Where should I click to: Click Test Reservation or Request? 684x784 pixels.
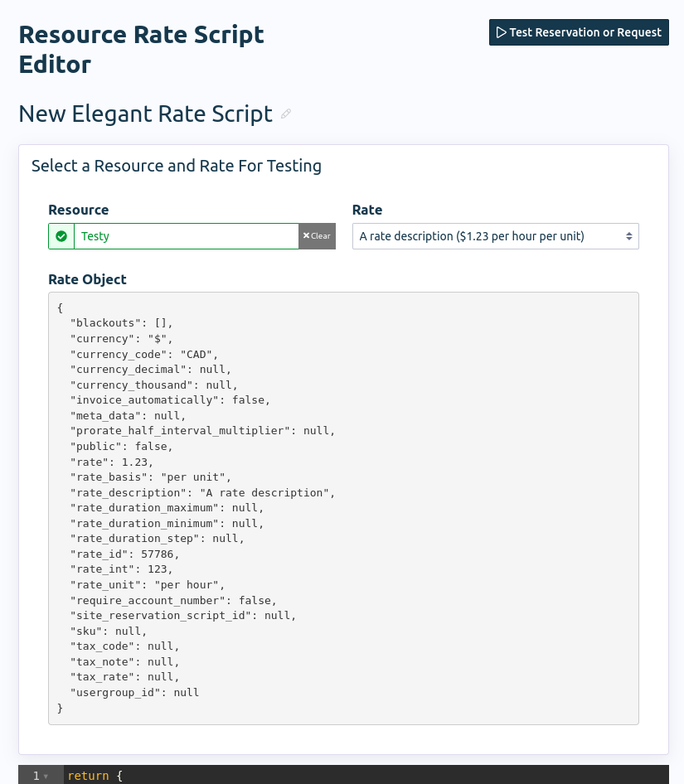click(x=579, y=32)
